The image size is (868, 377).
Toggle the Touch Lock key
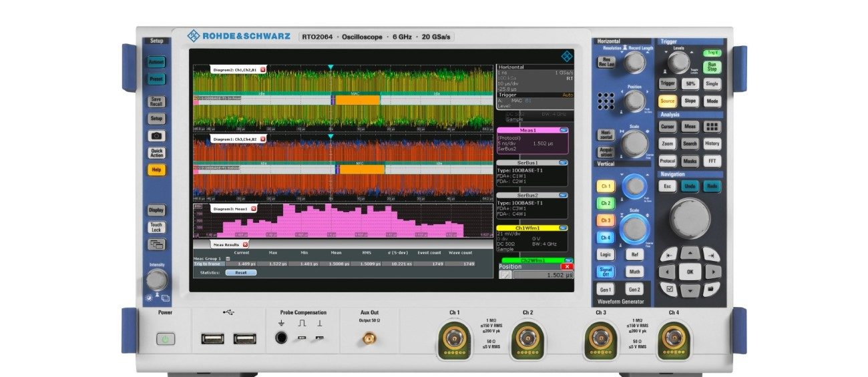tap(156, 227)
